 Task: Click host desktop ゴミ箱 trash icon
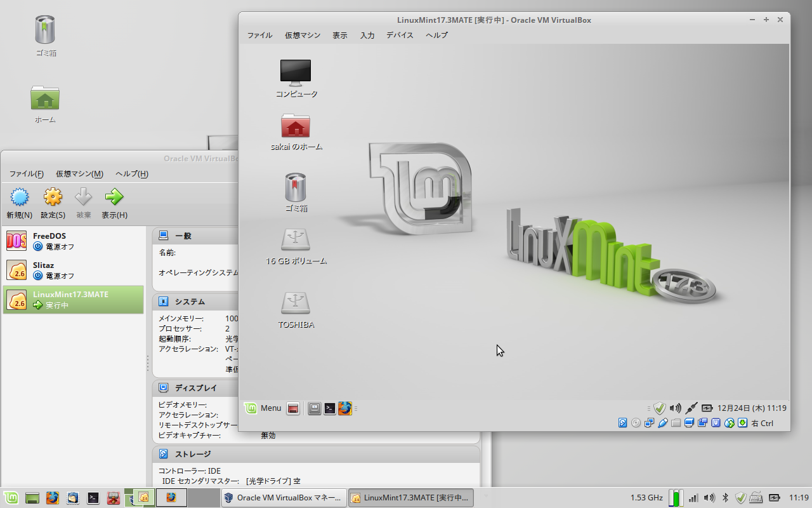click(x=45, y=29)
